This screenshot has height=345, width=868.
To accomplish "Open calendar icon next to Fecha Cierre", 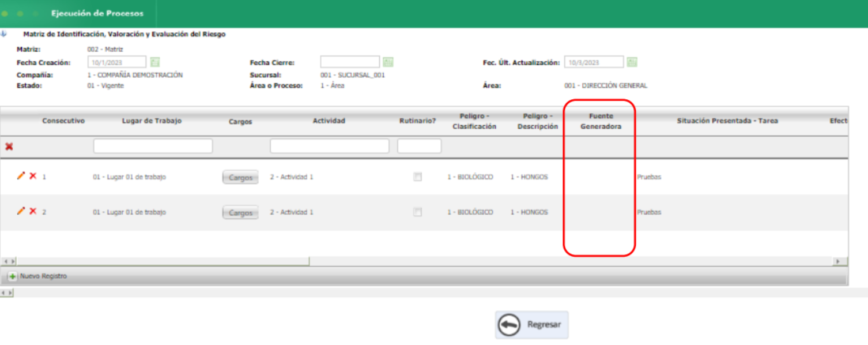I will (388, 62).
